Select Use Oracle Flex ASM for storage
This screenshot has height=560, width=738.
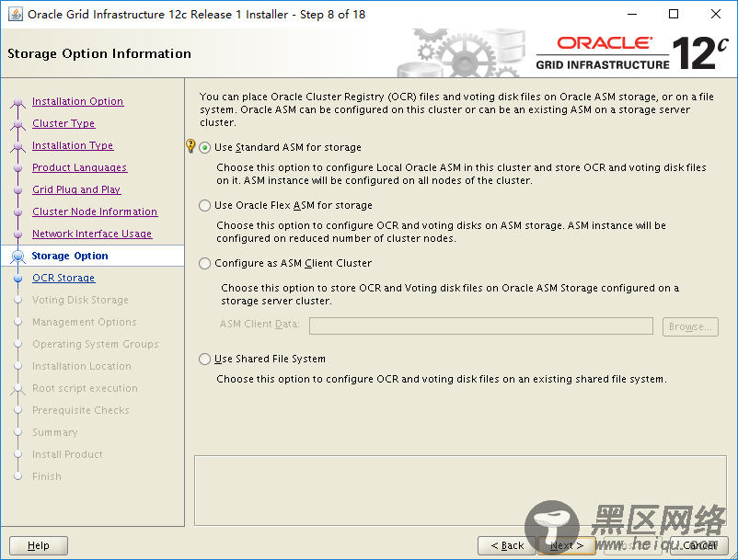click(x=204, y=205)
